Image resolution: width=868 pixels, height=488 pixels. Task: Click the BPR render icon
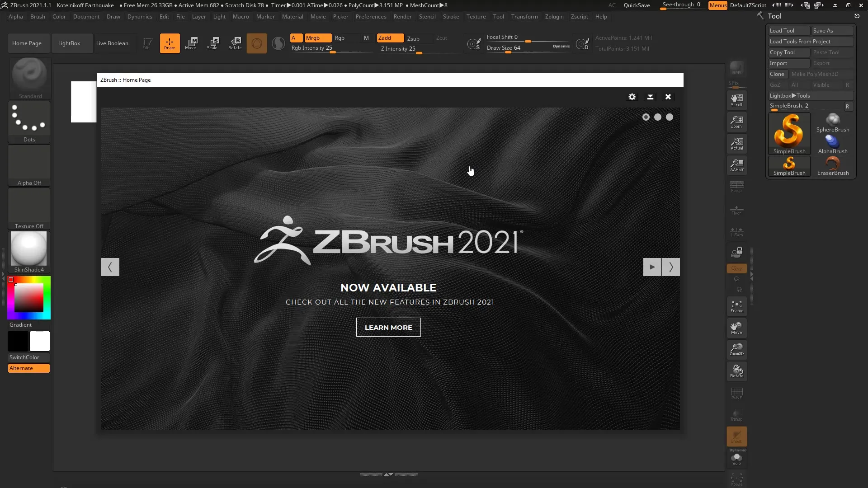[x=736, y=68]
